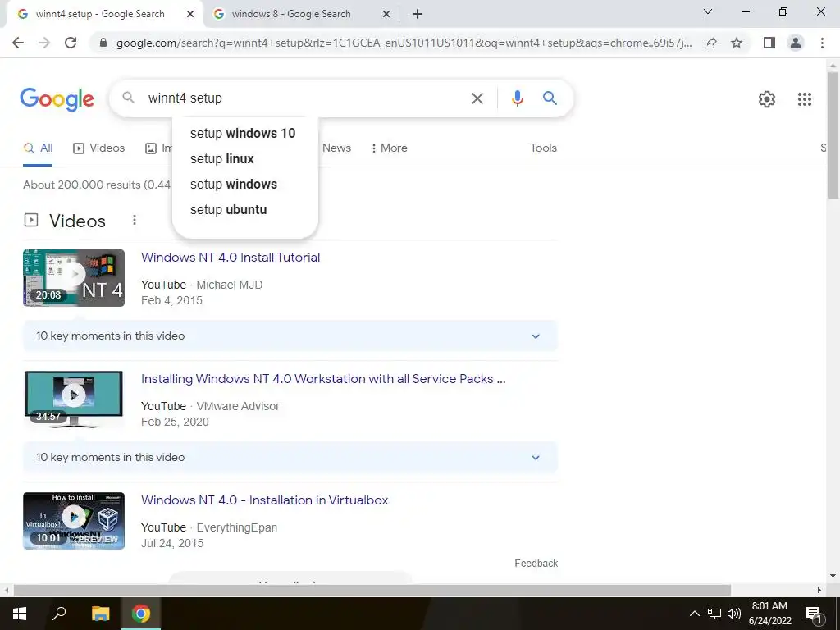The image size is (840, 630).
Task: Start voice search with the microphone icon
Action: 517,98
